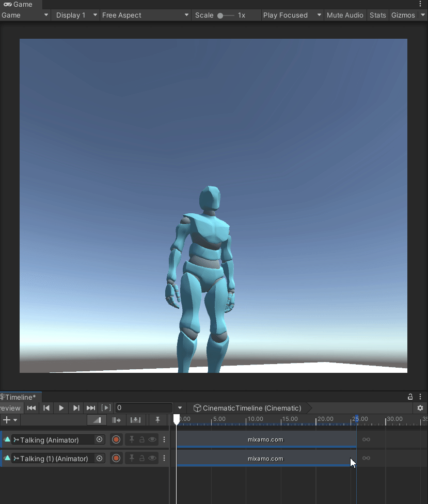Screen dimensions: 428x504
Task: Jump to the start of the timeline
Action: click(31, 408)
